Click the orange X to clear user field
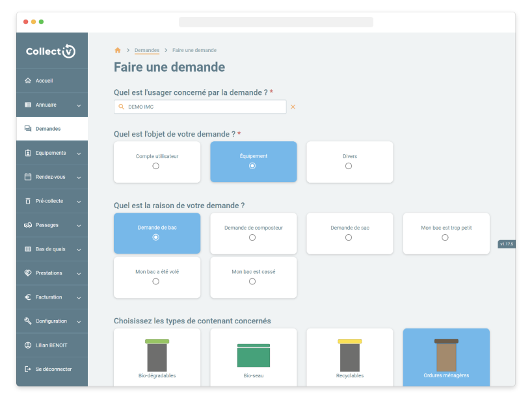 pos(293,107)
